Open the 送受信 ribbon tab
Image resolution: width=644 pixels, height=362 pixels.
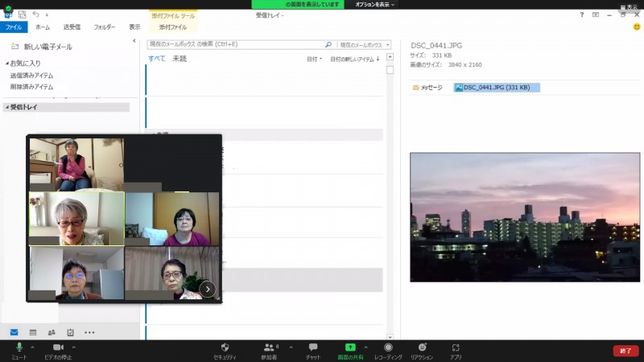point(72,27)
